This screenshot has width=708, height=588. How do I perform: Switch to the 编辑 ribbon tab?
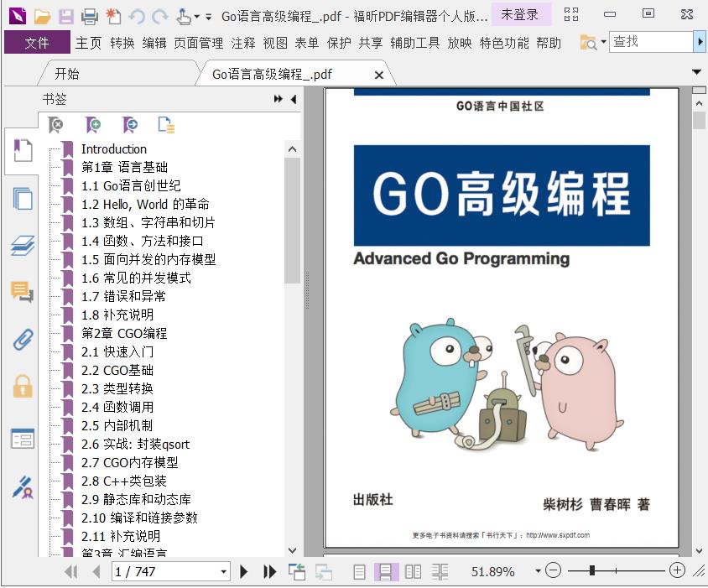pyautogui.click(x=154, y=43)
